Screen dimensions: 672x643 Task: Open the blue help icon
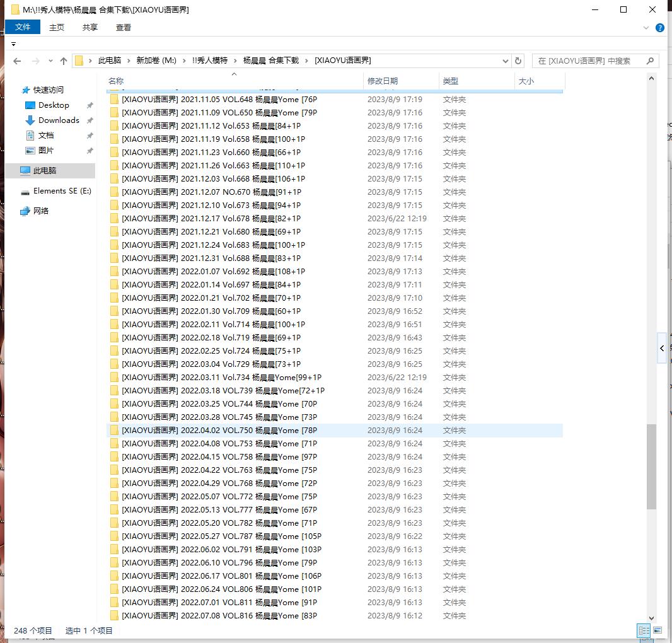659,28
